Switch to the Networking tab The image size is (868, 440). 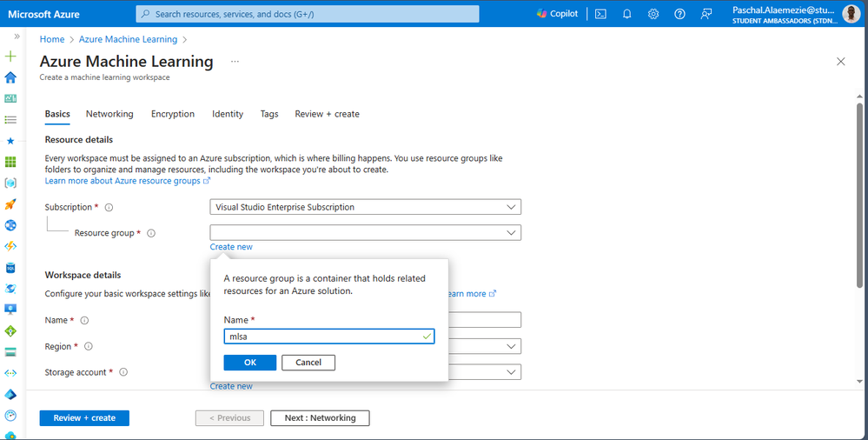[109, 114]
